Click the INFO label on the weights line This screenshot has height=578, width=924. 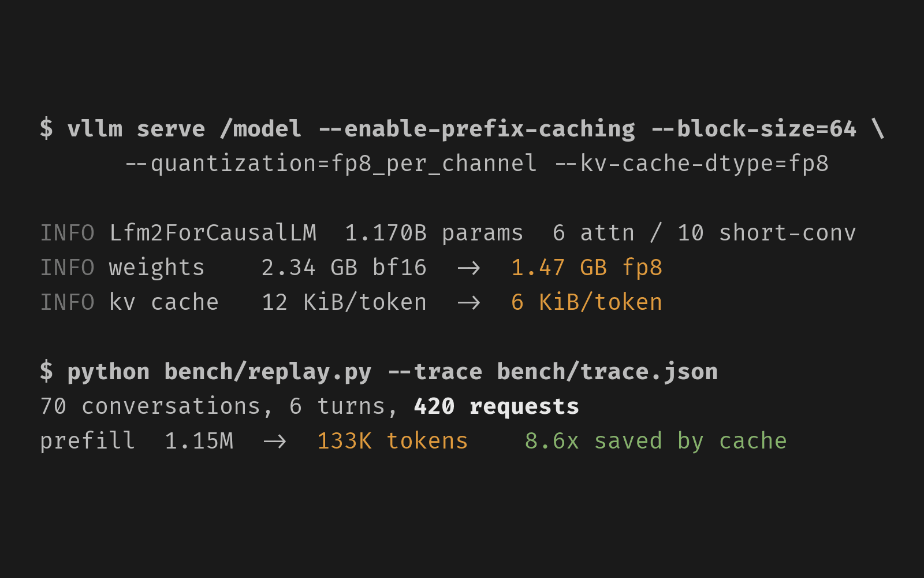click(x=68, y=268)
